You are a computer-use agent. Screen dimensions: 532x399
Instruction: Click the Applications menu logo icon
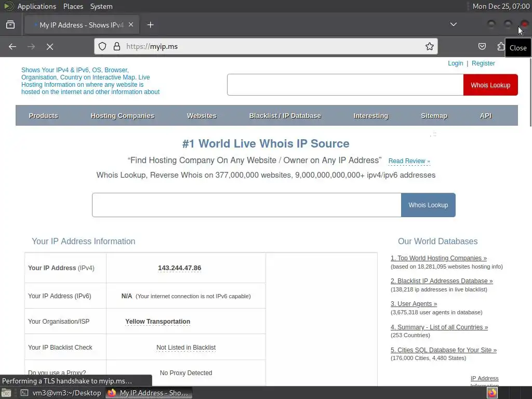coord(9,6)
